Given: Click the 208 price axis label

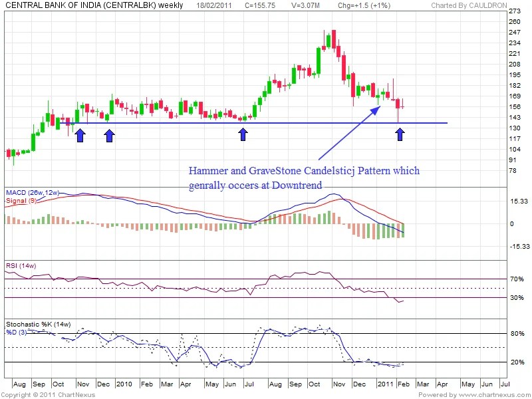Looking at the screenshot, I should pos(515,64).
